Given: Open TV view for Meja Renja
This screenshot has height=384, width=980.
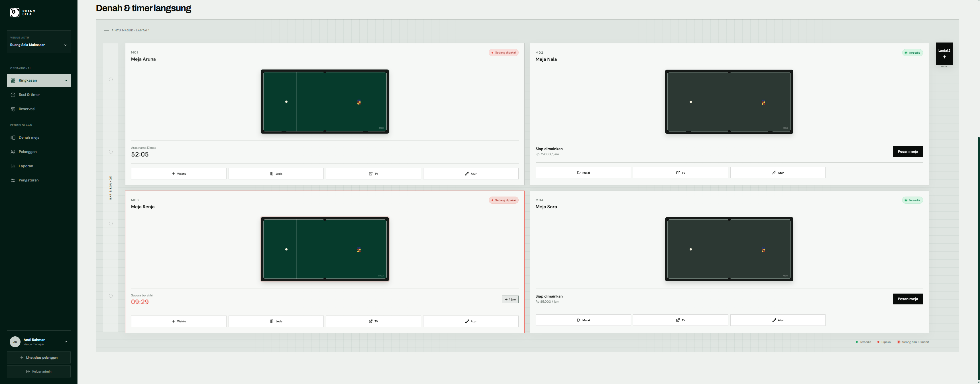Looking at the screenshot, I should [373, 321].
